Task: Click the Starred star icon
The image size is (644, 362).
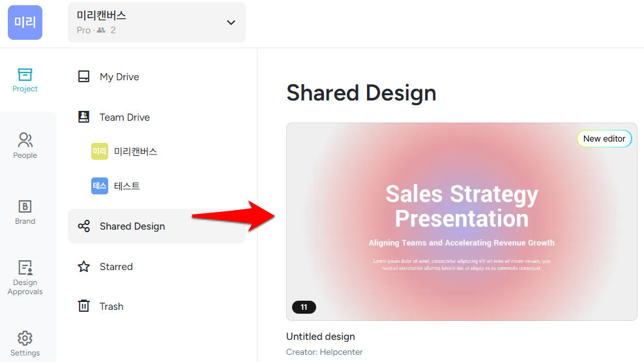Action: (x=83, y=267)
